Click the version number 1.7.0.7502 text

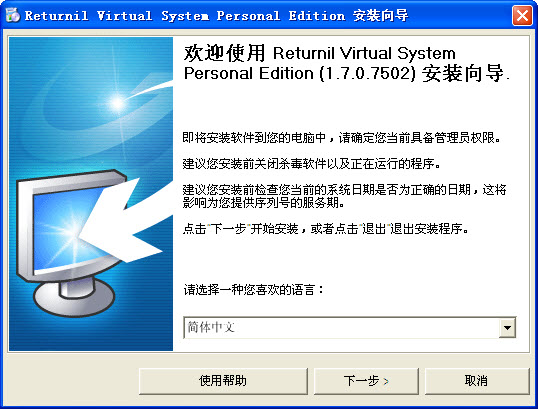coord(367,73)
